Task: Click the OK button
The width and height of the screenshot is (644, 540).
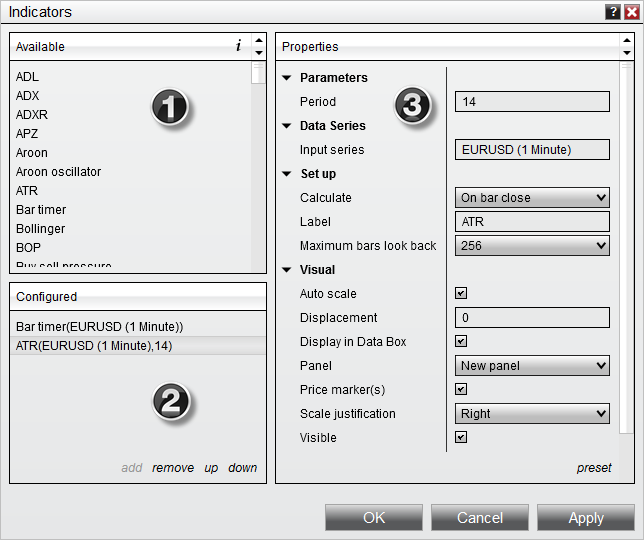Action: point(373,518)
